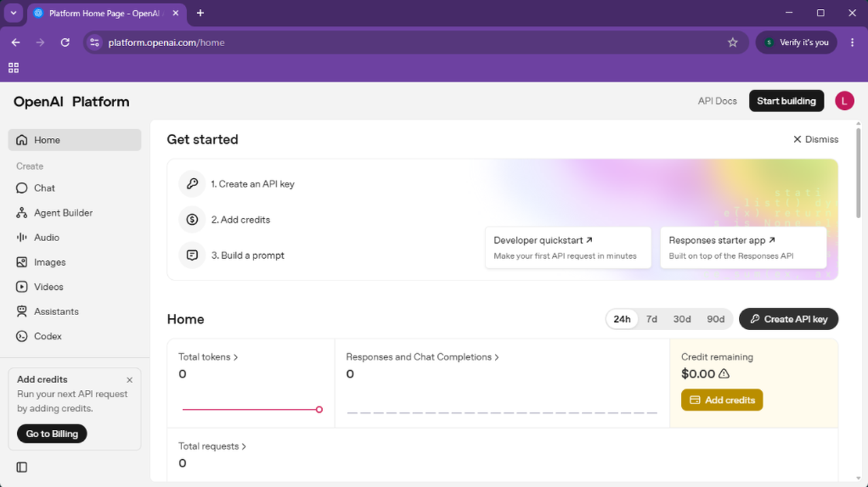
Task: Click the $0.00 credit remaining value
Action: click(698, 374)
